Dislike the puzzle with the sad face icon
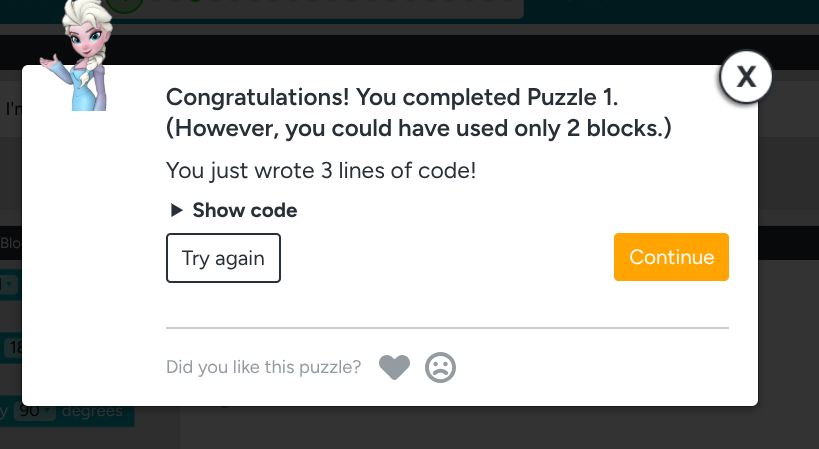 click(x=440, y=368)
